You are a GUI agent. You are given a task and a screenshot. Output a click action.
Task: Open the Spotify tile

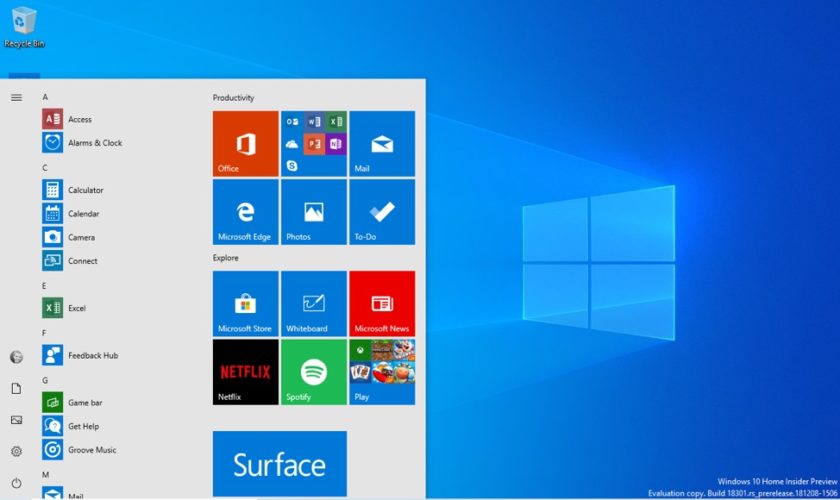314,372
